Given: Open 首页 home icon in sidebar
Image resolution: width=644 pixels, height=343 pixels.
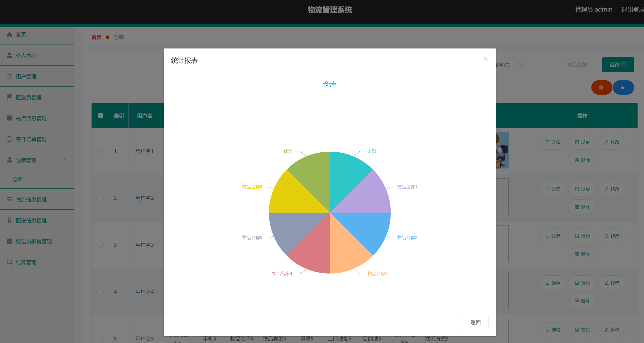Looking at the screenshot, I should point(9,35).
